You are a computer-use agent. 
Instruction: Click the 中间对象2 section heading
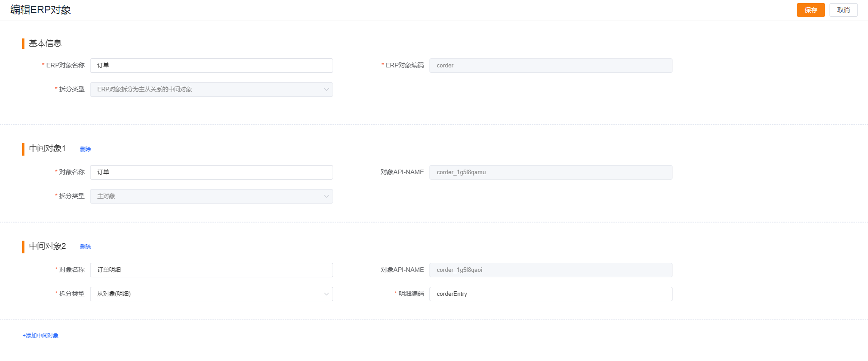pyautogui.click(x=48, y=246)
